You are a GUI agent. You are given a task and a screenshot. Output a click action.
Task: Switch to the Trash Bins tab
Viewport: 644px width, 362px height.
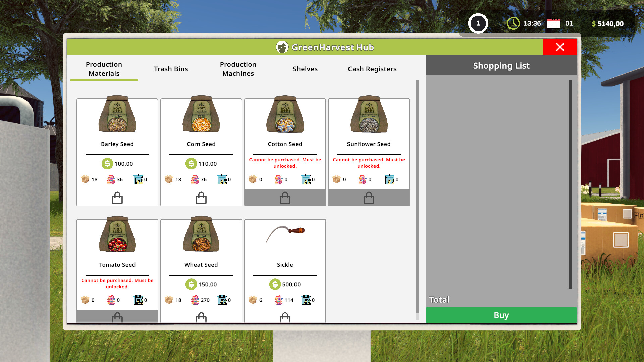pos(171,69)
